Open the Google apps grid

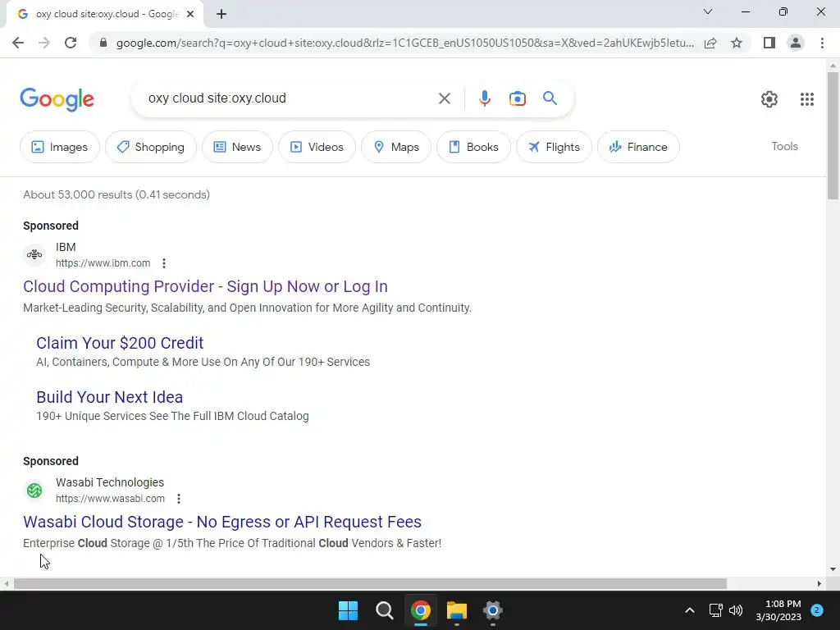[807, 99]
